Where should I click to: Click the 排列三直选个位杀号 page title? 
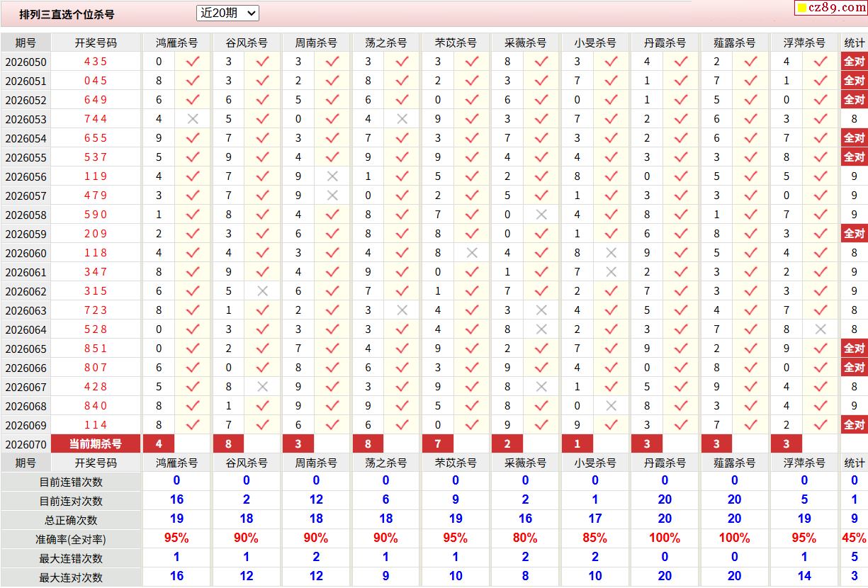(x=67, y=14)
